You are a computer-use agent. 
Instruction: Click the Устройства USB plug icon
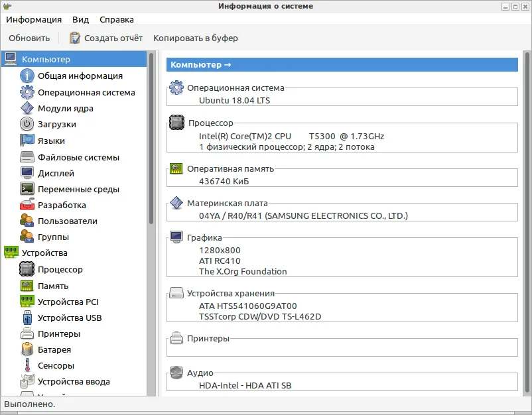tap(27, 318)
